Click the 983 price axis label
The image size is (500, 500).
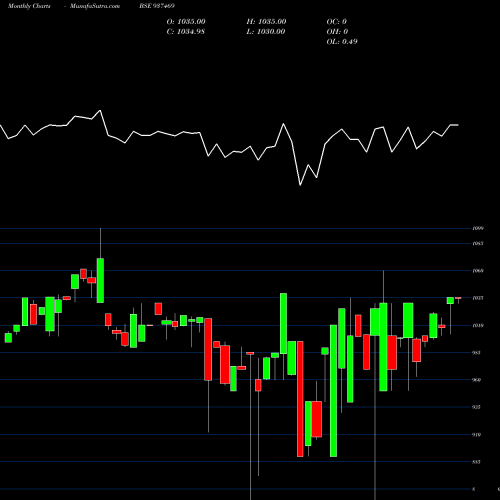477,352
